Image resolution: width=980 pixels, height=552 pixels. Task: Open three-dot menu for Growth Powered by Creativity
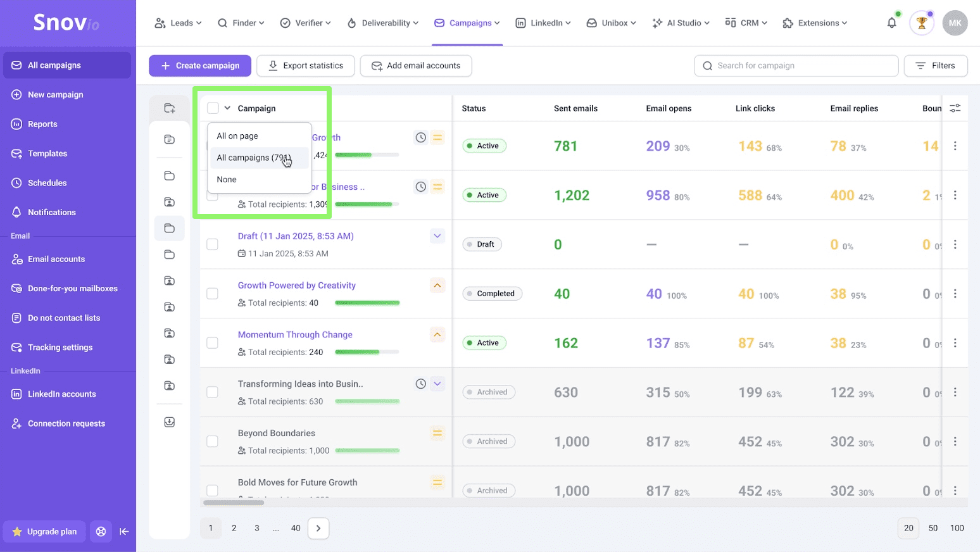[955, 294]
